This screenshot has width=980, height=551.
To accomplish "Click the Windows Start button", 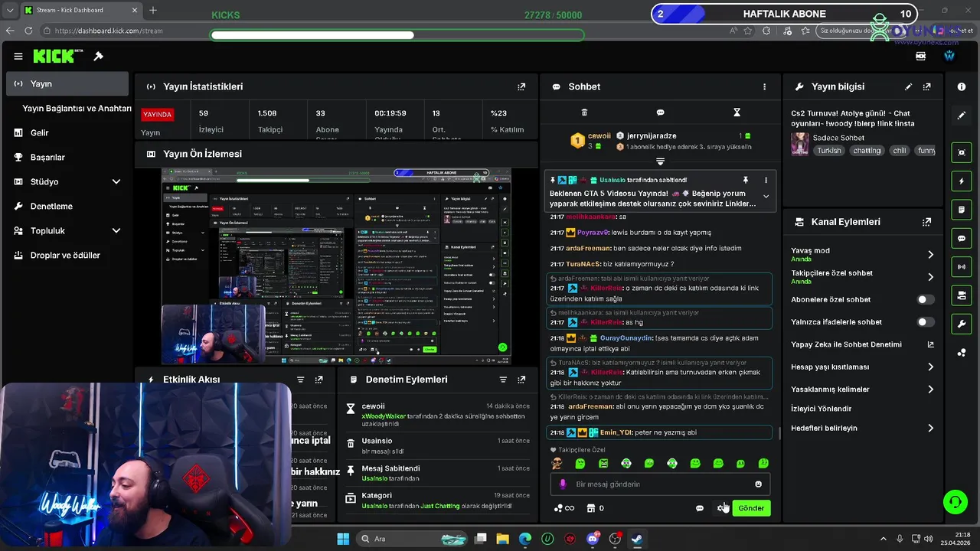I will click(x=343, y=539).
